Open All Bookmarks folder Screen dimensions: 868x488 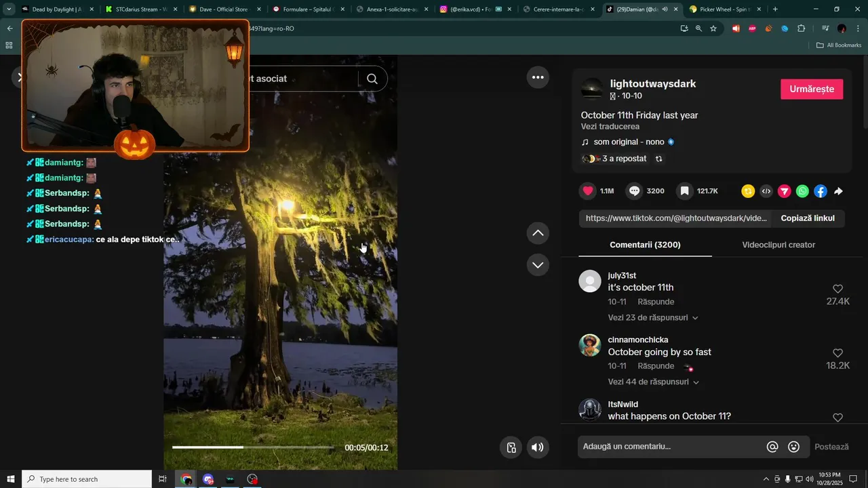[839, 45]
